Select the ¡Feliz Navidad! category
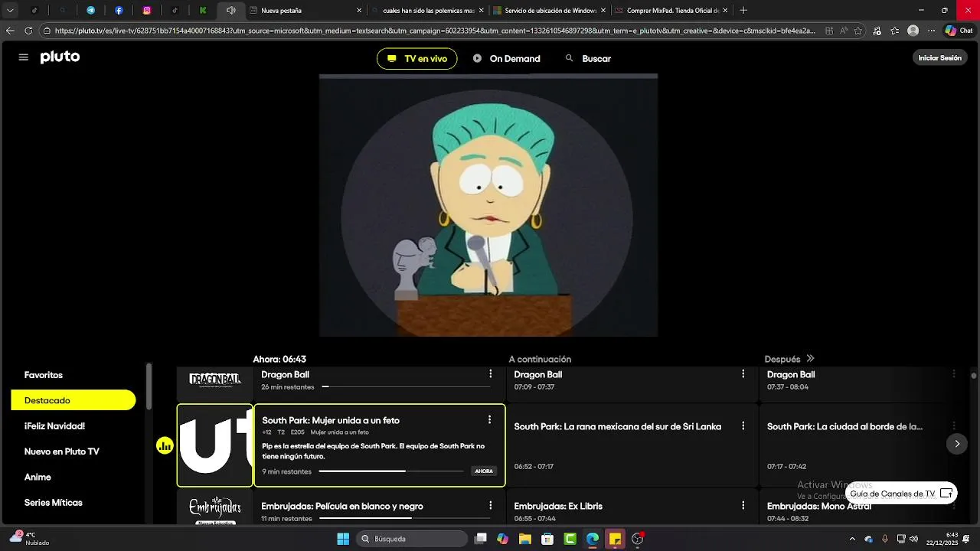This screenshot has width=980, height=551. click(x=54, y=426)
